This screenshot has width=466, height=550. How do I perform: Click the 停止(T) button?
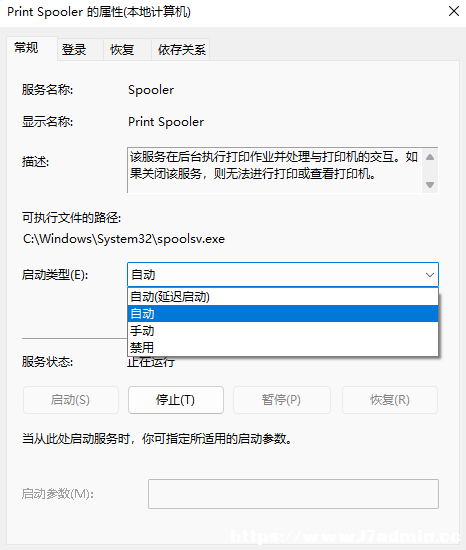coord(176,400)
